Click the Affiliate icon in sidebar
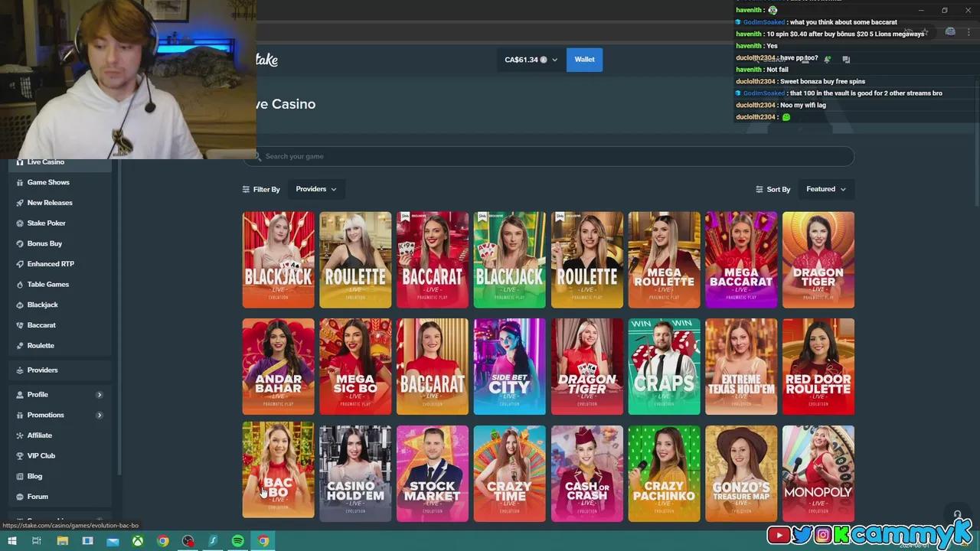This screenshot has height=551, width=980. click(20, 435)
